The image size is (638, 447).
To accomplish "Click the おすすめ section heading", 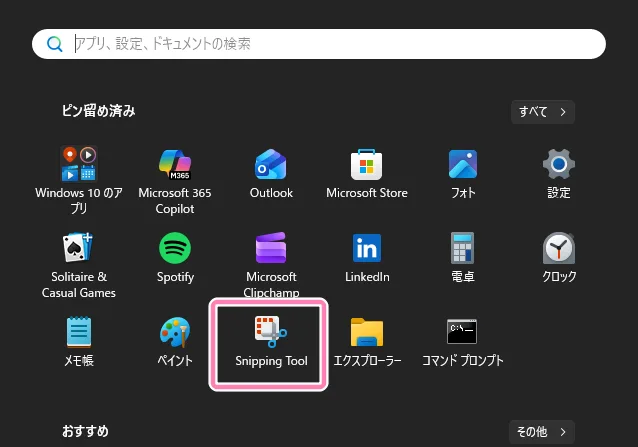I will [85, 431].
